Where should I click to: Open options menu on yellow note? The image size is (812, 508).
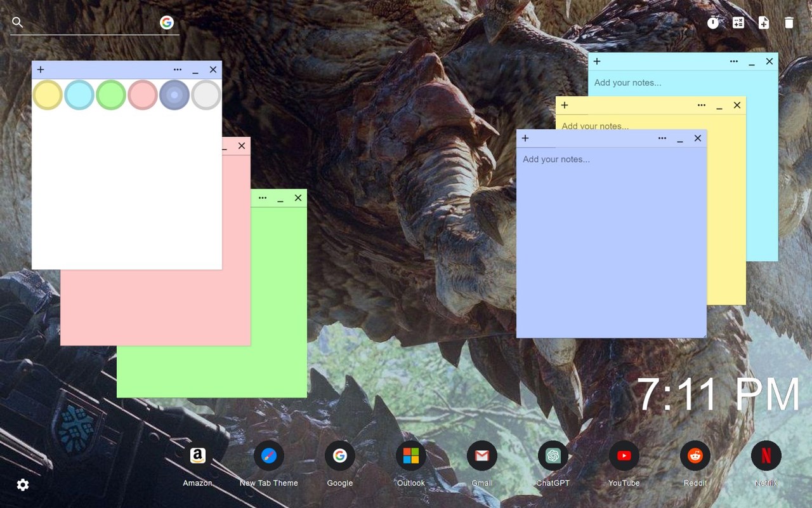click(x=702, y=105)
